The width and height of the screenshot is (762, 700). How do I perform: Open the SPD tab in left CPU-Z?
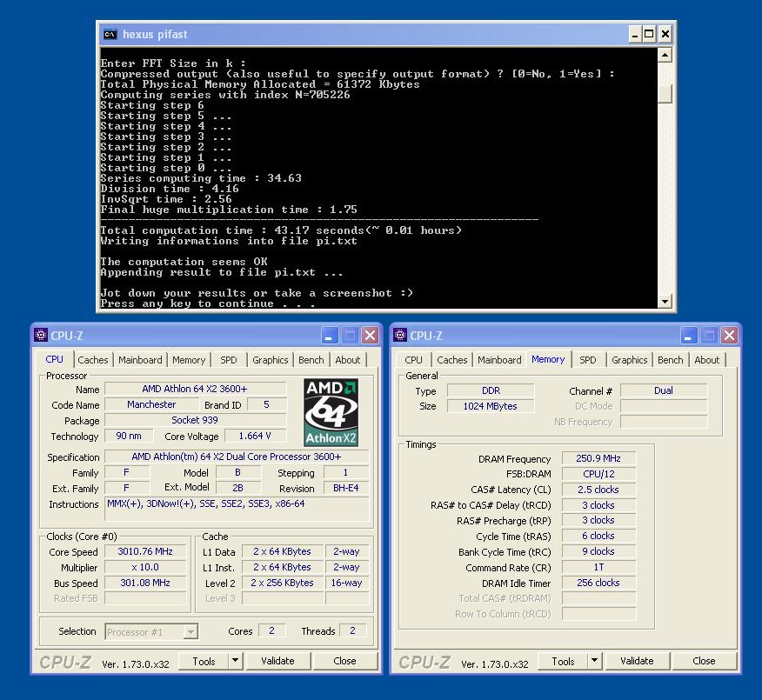point(229,360)
